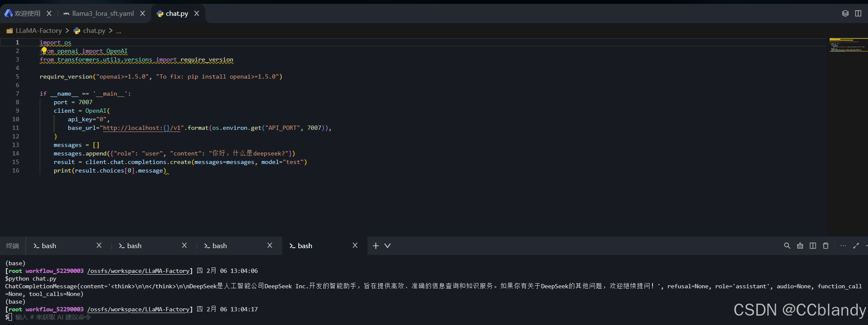Switch to the llama3_lora_sft.yaml tab
The height and width of the screenshot is (325, 868).
click(x=103, y=13)
